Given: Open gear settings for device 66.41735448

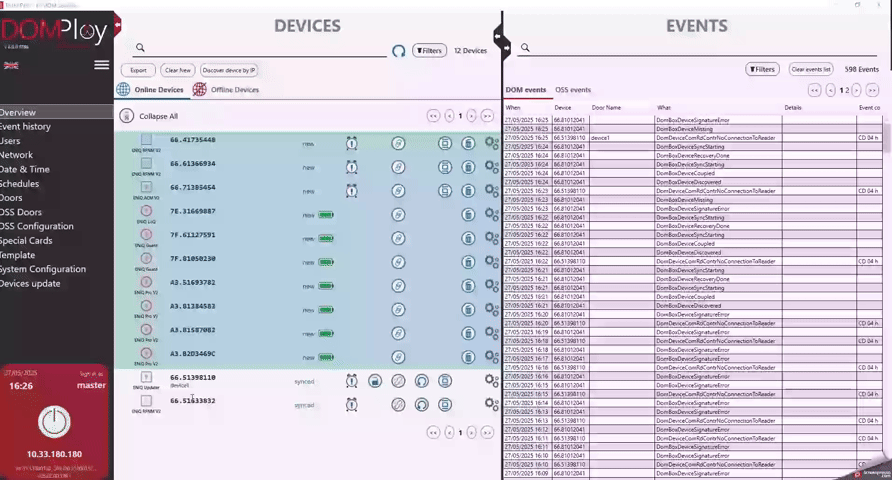Looking at the screenshot, I should [492, 143].
